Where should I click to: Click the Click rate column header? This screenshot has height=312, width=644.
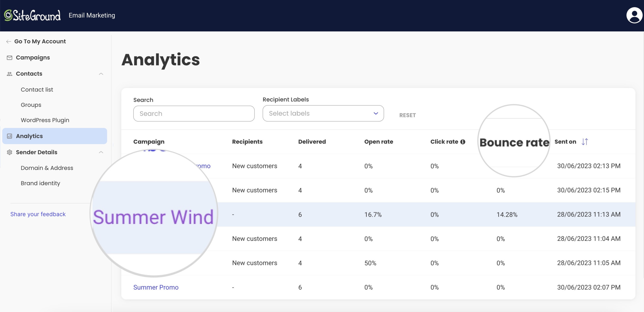444,142
